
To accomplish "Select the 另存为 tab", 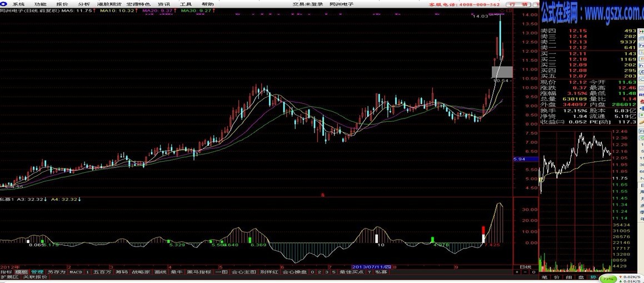I will tap(57, 272).
